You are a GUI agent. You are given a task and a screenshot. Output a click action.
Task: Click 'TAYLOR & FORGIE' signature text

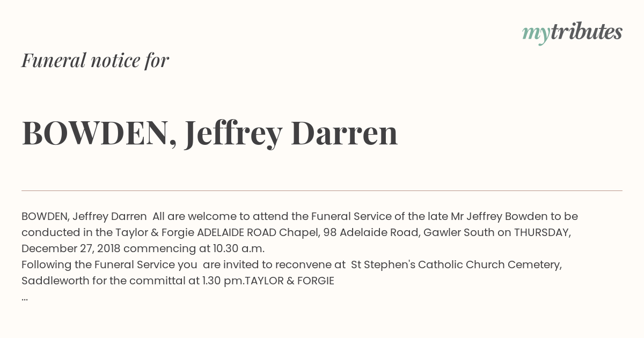pos(289,281)
